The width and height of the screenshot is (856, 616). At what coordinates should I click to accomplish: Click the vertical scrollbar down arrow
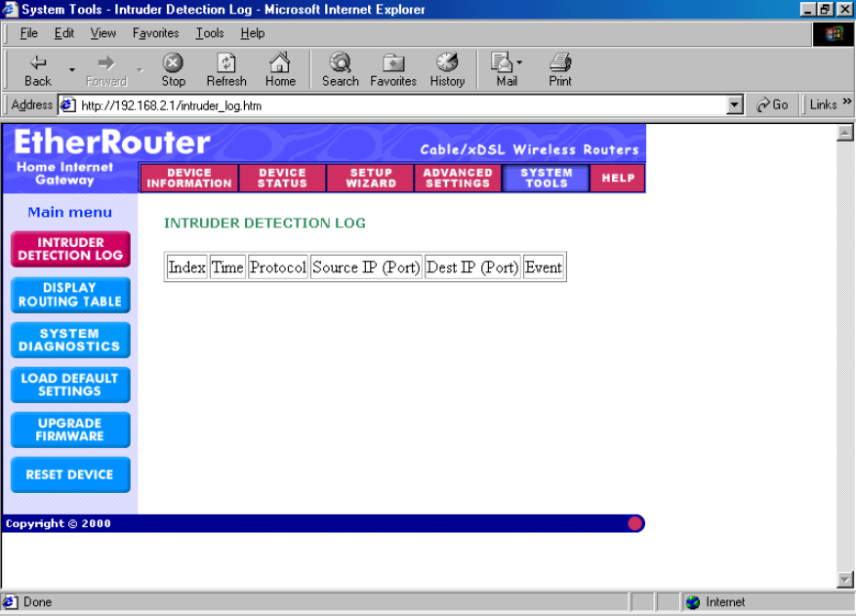click(x=844, y=579)
